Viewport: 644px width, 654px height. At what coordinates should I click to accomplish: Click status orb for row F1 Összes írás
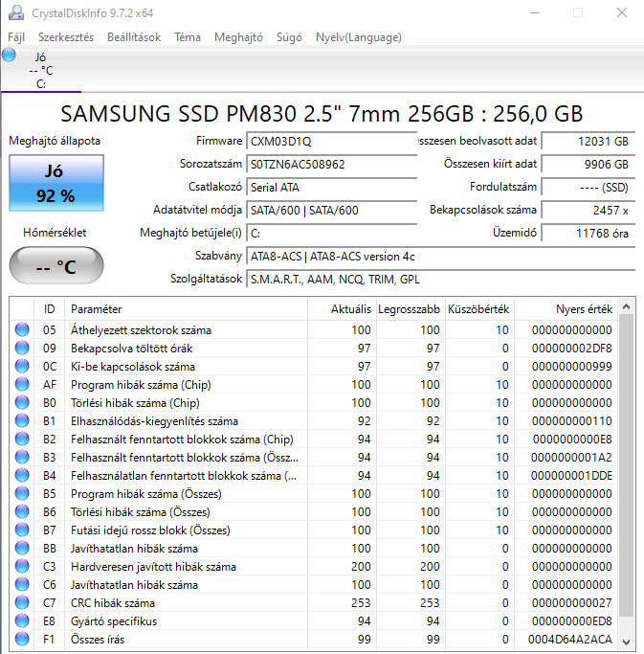point(22,639)
